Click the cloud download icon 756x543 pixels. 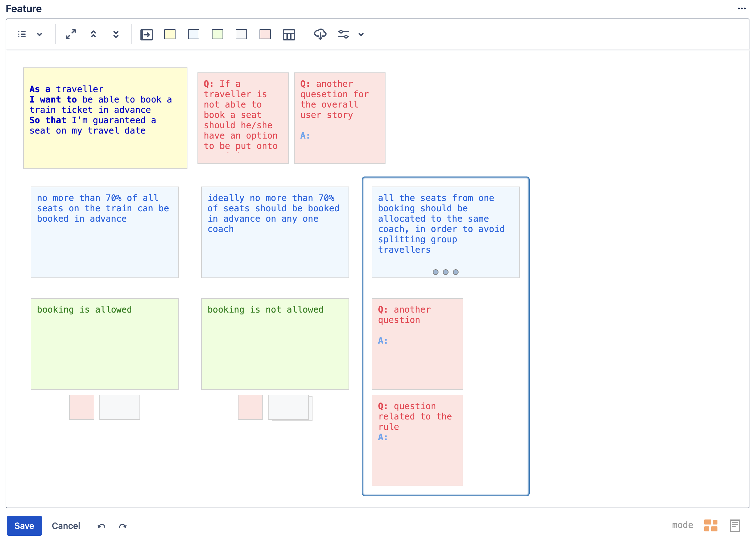point(320,34)
